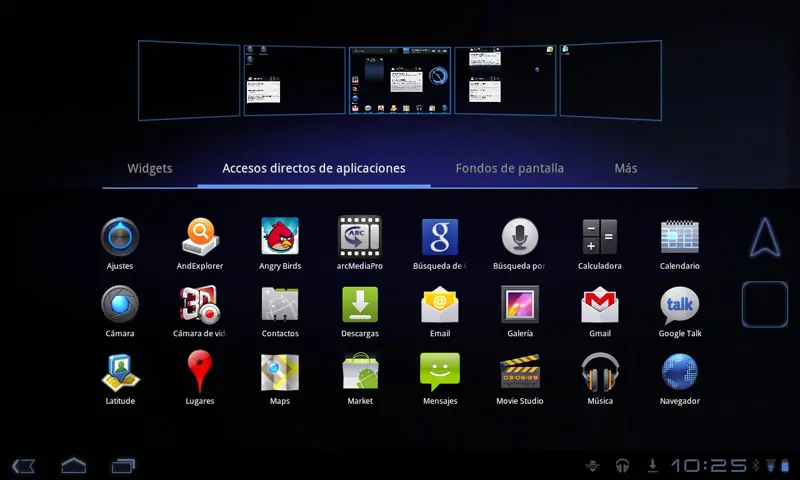
Task: Select the AndExplorer app icon
Action: point(200,237)
